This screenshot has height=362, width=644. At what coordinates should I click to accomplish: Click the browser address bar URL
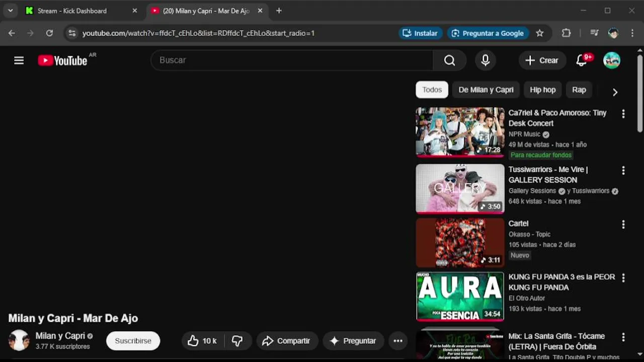[198, 33]
